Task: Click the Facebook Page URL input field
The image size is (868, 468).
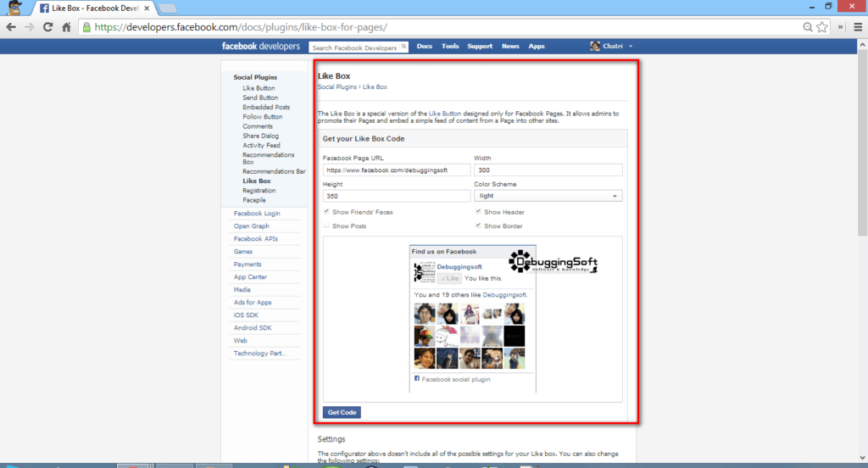Action: click(397, 170)
